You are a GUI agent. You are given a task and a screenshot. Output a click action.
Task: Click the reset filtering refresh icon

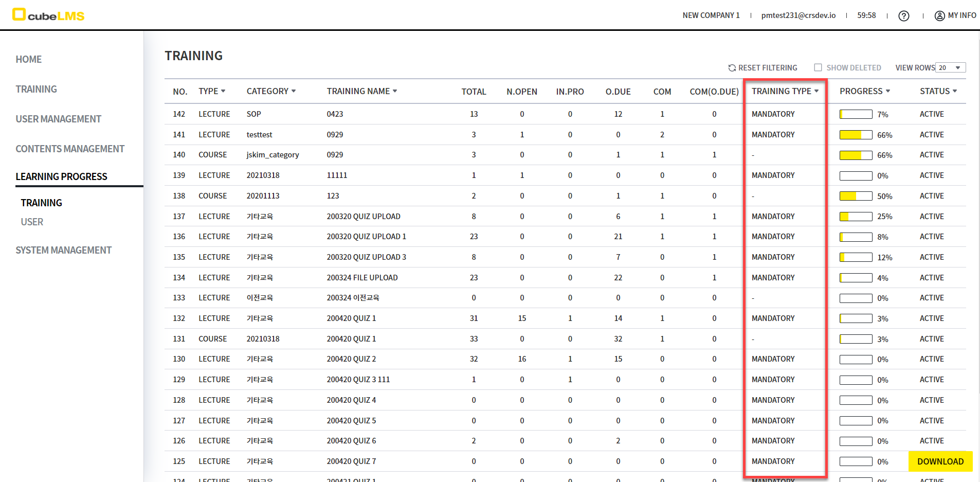pyautogui.click(x=732, y=68)
